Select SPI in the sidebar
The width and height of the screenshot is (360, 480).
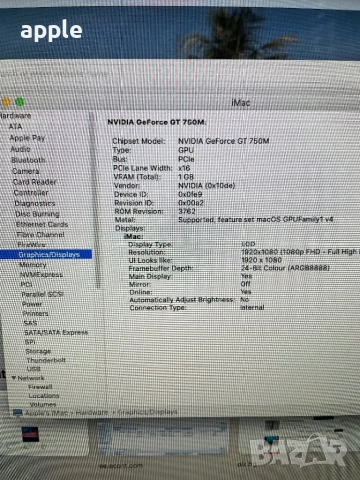pyautogui.click(x=30, y=342)
